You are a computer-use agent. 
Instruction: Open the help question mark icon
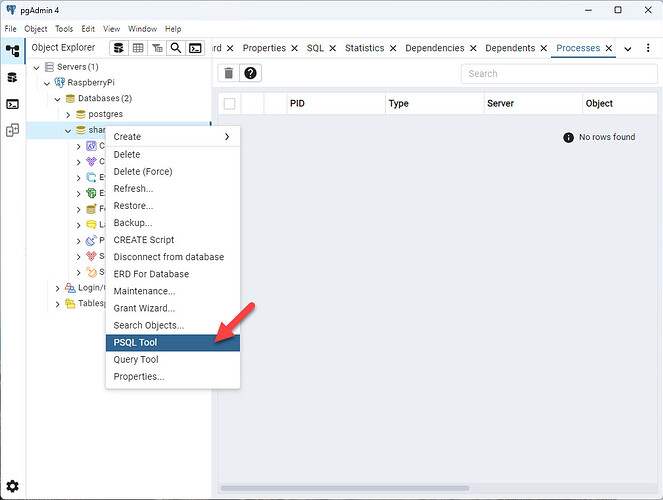pos(250,73)
